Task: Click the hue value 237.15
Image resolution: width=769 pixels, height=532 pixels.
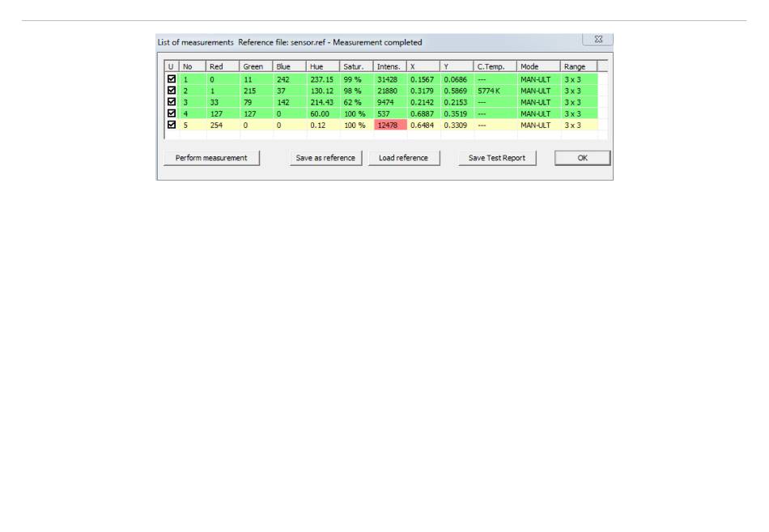Action: coord(321,79)
